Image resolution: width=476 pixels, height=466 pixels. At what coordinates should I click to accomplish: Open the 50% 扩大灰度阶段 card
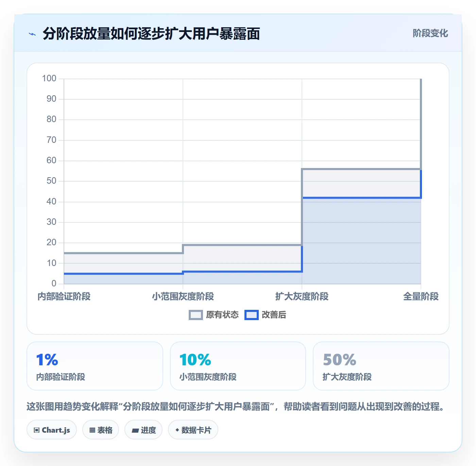coord(381,366)
